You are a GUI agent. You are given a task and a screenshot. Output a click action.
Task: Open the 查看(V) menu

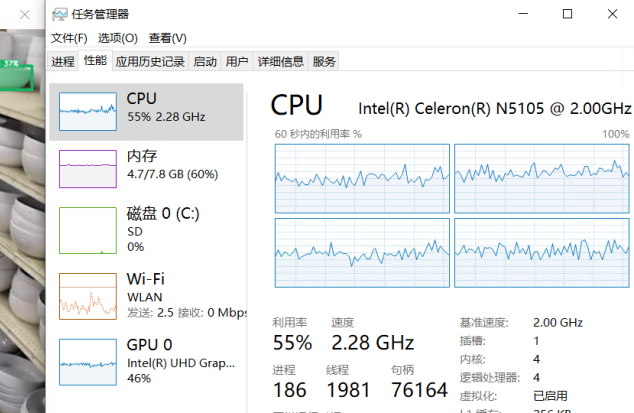pos(167,38)
